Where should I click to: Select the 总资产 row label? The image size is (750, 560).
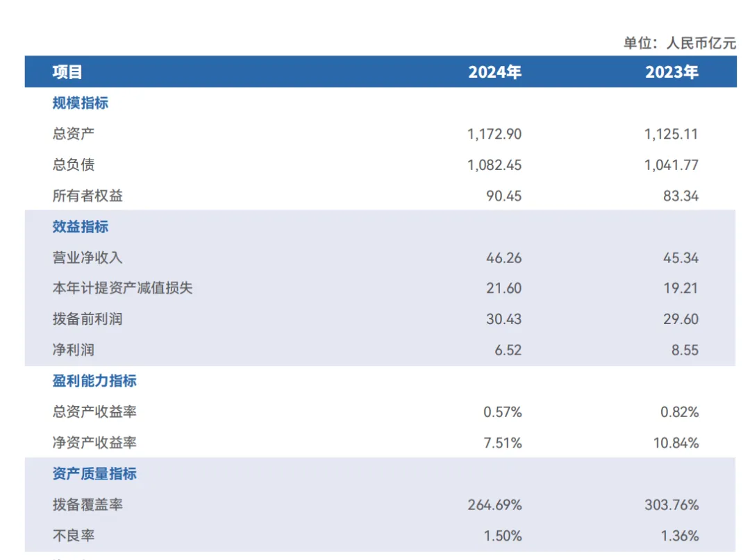74,134
